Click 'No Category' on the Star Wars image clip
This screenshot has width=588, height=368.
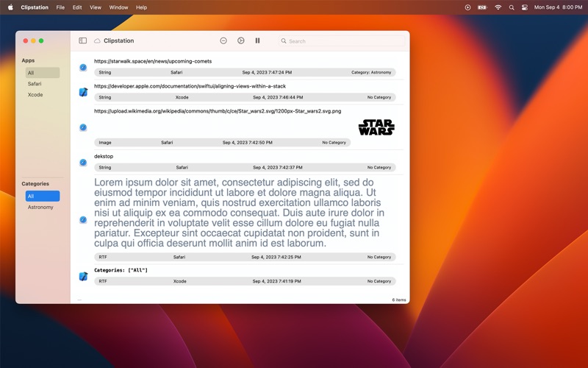334,143
